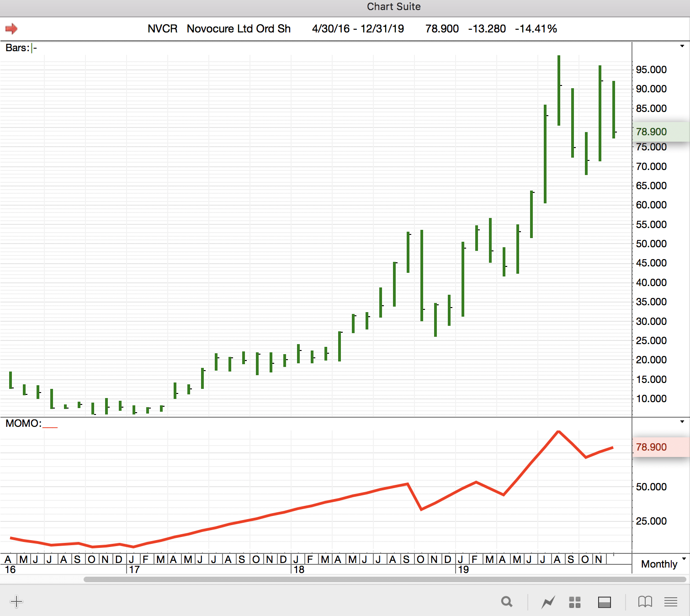The height and width of the screenshot is (616, 690).
Task: Click the red 78.900 MOMO axis tag
Action: (x=661, y=447)
